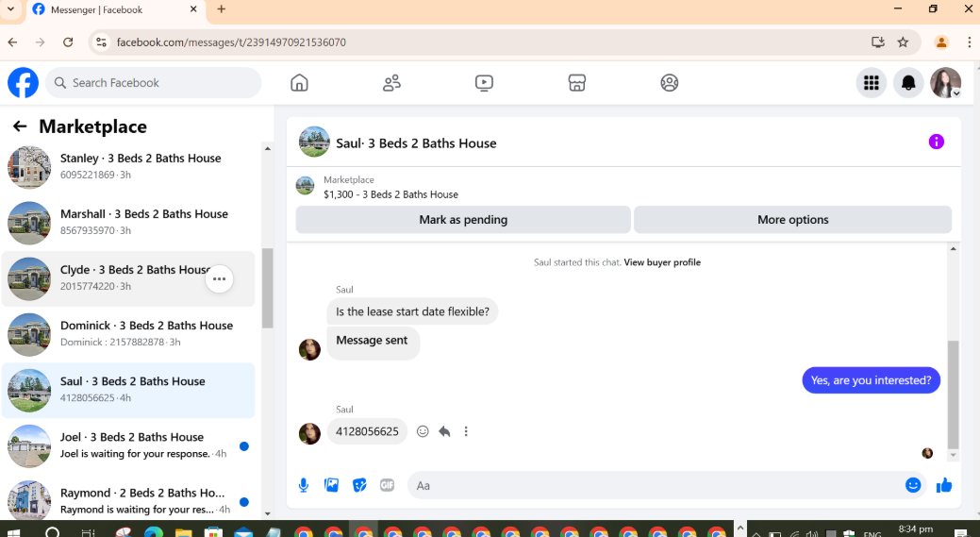Viewport: 980px width, 537px height.
Task: Open browser install app icon in address bar
Action: click(878, 42)
